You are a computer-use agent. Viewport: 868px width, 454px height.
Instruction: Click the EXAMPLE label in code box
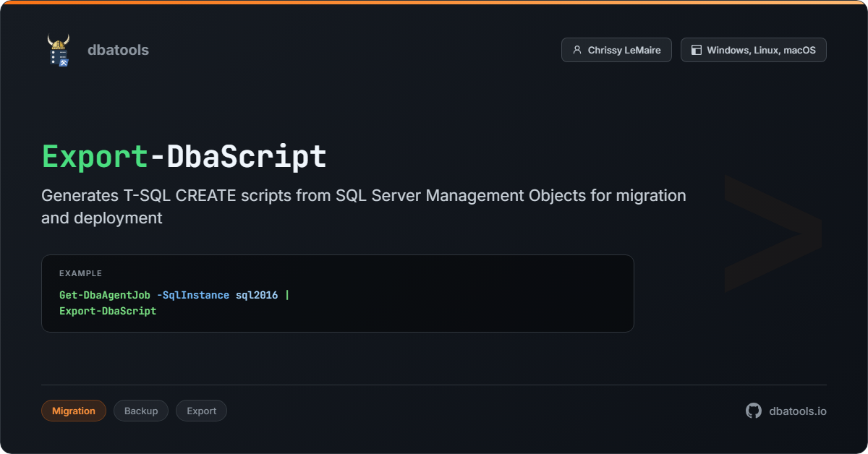(x=80, y=273)
